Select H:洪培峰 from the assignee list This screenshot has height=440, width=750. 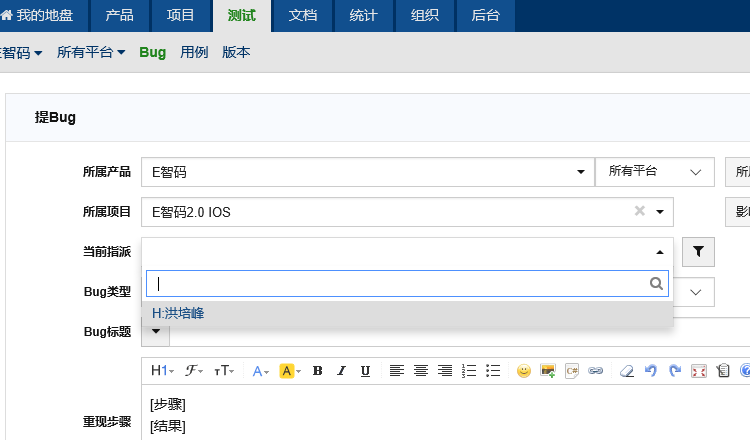(407, 313)
